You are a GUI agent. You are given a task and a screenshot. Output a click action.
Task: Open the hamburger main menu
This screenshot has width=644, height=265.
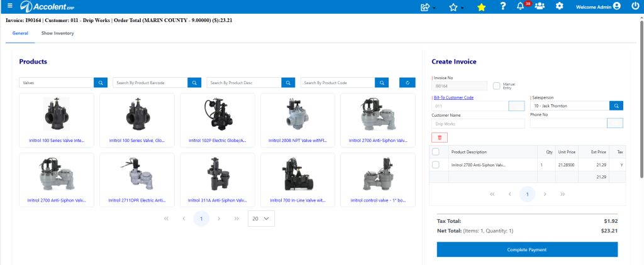pyautogui.click(x=10, y=6)
